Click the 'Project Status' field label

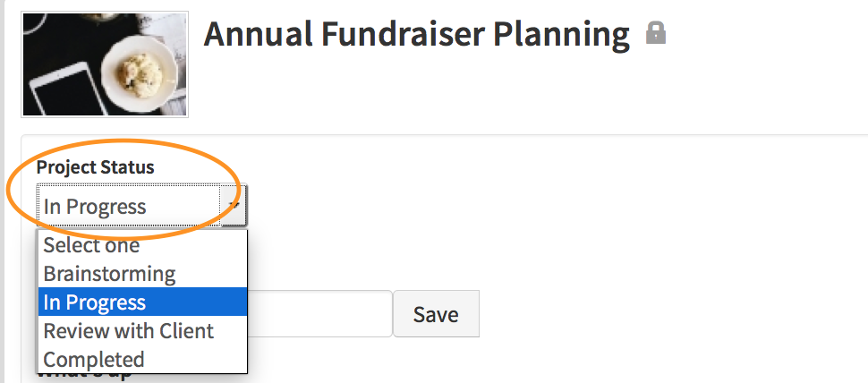(x=95, y=167)
